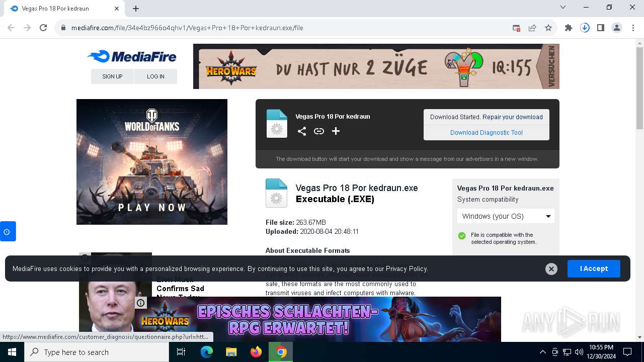This screenshot has height=362, width=644.
Task: Launch Microsoft Edge from the taskbar
Action: point(207,352)
